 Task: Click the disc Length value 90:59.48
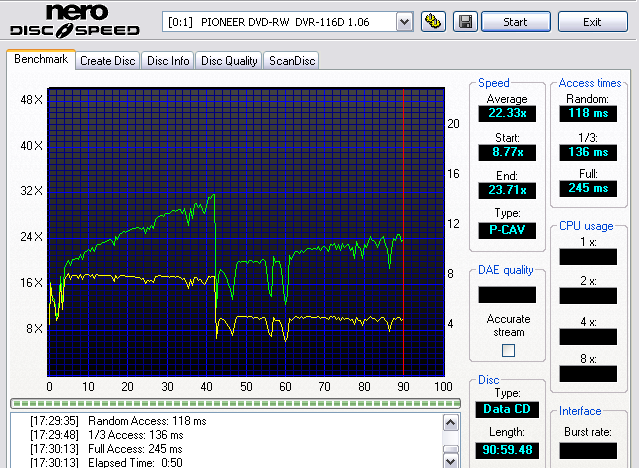(x=507, y=449)
